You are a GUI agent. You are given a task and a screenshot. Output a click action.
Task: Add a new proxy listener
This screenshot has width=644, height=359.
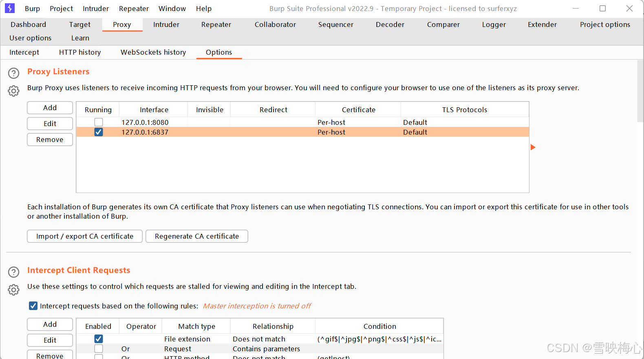point(50,108)
